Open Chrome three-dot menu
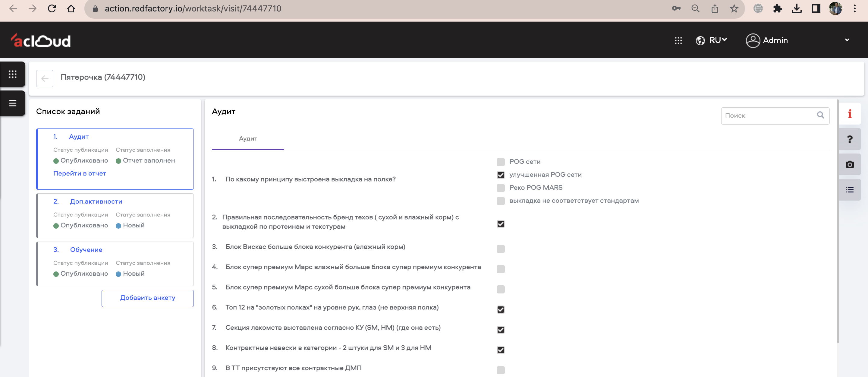The width and height of the screenshot is (868, 377). click(x=854, y=8)
